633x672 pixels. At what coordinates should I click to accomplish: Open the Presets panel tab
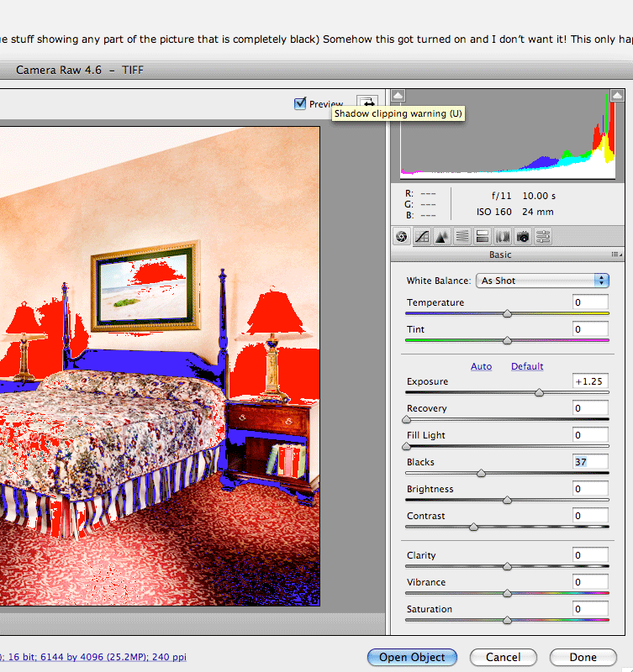(543, 237)
